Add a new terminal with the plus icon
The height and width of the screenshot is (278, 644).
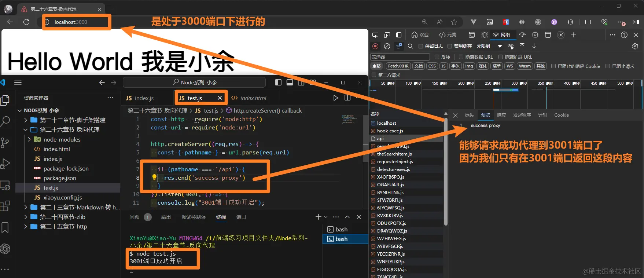coord(318,217)
